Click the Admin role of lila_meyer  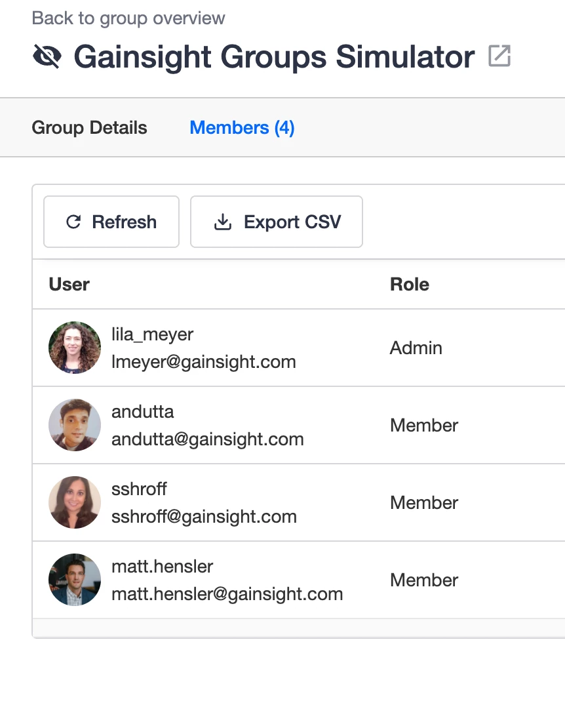tap(416, 348)
